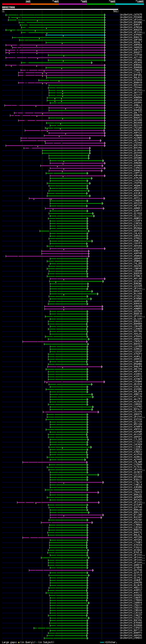This screenshot has width=146, height=644.
Task: Select the UniRef100_B6U488 label
Action: coord(131,123)
